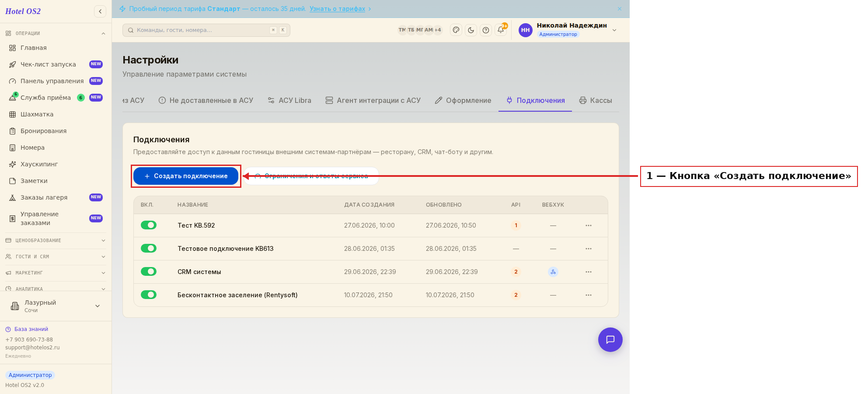Switch to the Не доставленные в АСУ tab
Screen dimensions: 868x394
[x=206, y=100]
